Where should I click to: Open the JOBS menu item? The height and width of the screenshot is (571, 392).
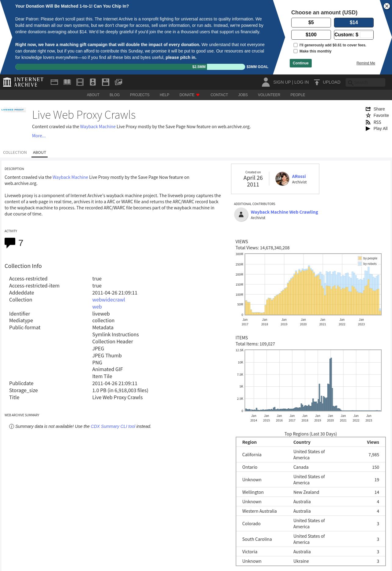(243, 95)
